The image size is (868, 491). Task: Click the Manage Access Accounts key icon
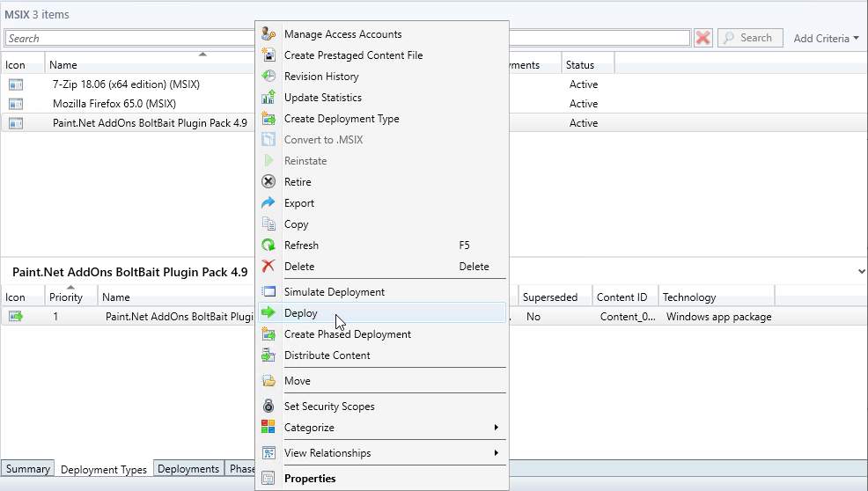[269, 34]
